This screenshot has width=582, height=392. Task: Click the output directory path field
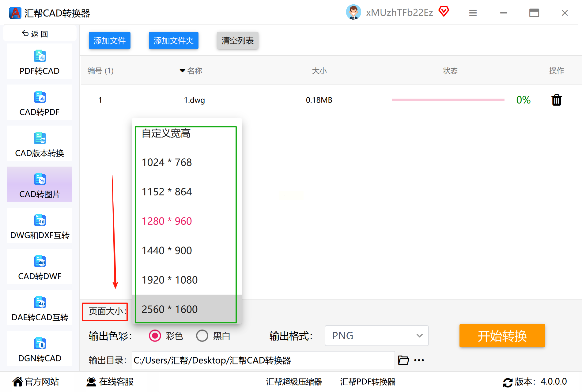click(x=263, y=360)
